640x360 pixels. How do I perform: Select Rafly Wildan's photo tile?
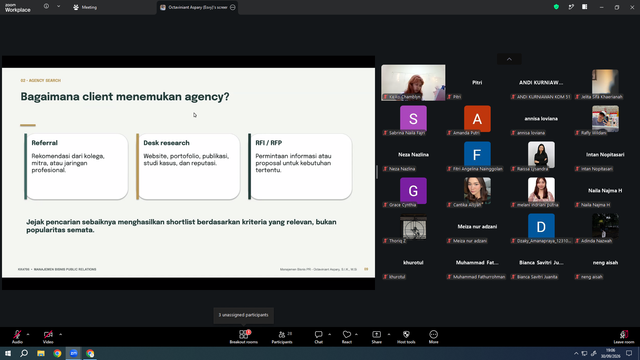coord(605,119)
